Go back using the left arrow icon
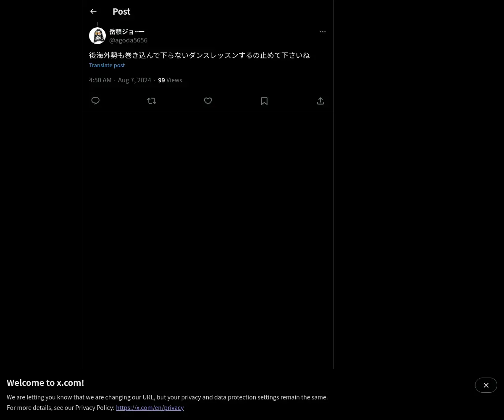 coord(93,11)
